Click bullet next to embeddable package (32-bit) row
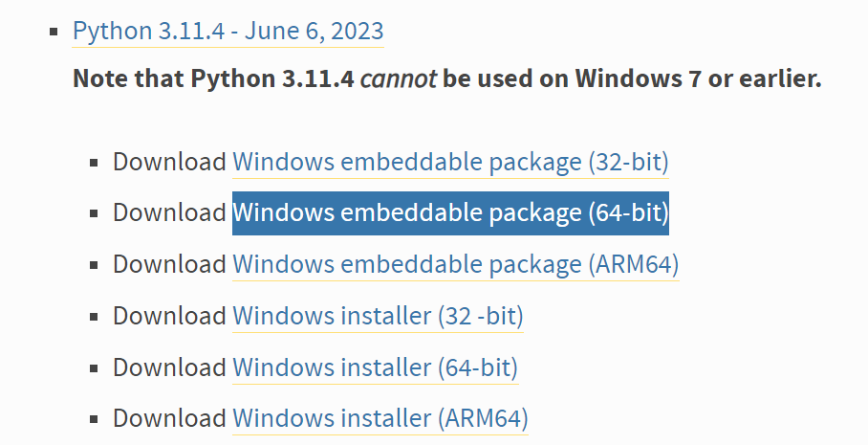Screen dimensions: 868x445 tap(94, 163)
